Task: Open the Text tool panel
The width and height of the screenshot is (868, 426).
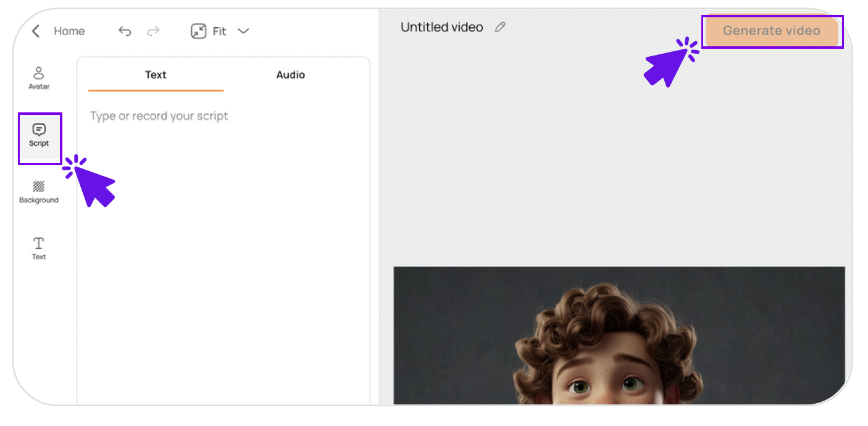Action: (39, 248)
